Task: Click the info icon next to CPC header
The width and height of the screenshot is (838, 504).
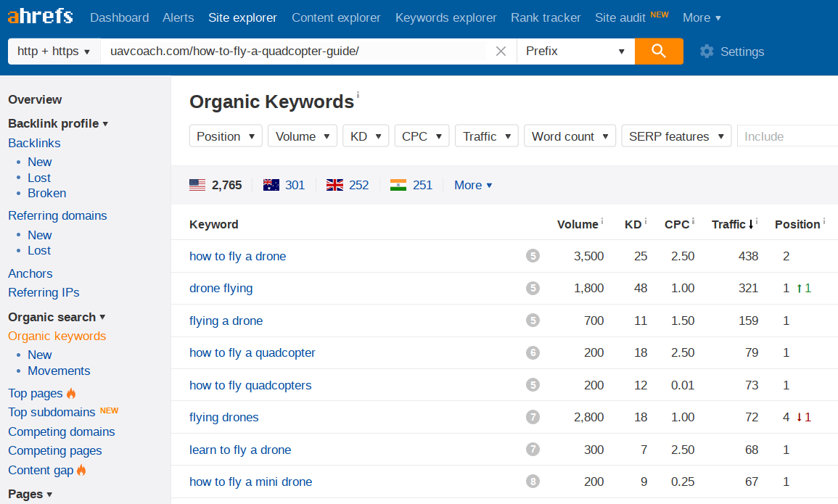Action: pyautogui.click(x=693, y=220)
